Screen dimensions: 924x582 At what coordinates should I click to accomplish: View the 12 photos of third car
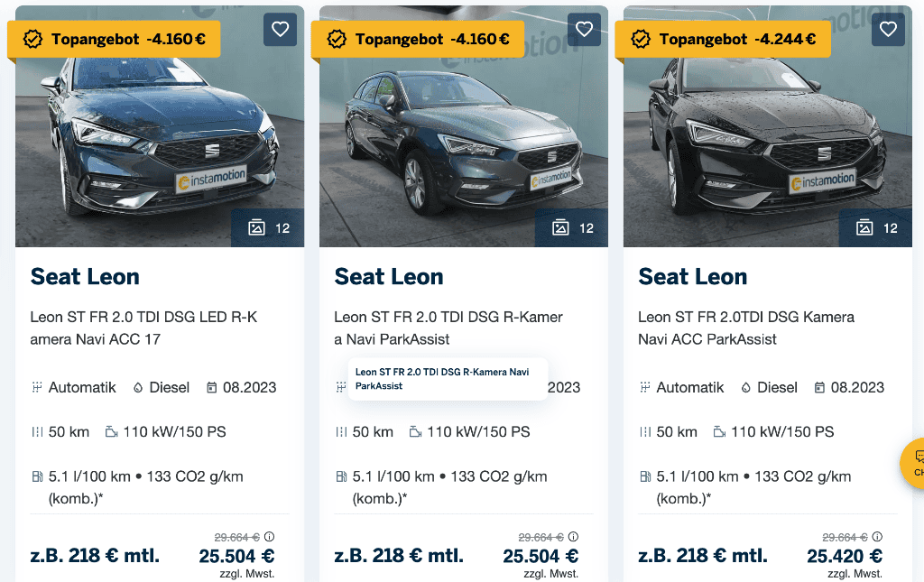coord(876,228)
